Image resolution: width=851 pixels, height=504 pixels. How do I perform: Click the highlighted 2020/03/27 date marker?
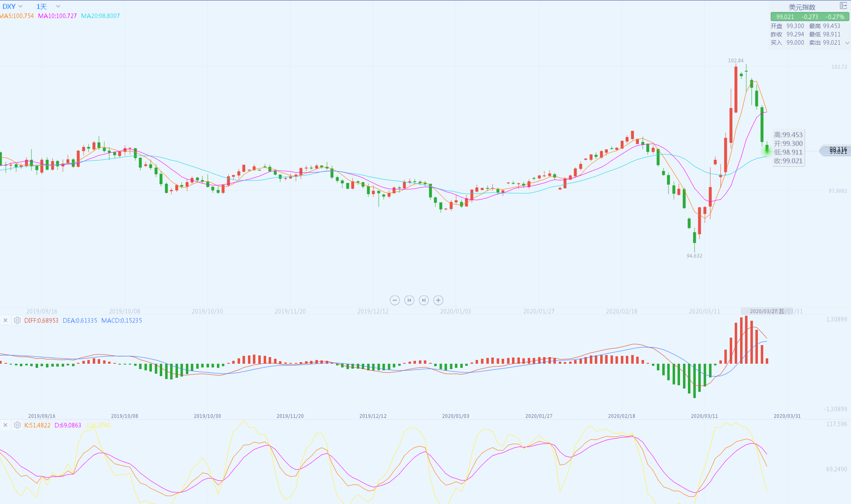tap(767, 311)
